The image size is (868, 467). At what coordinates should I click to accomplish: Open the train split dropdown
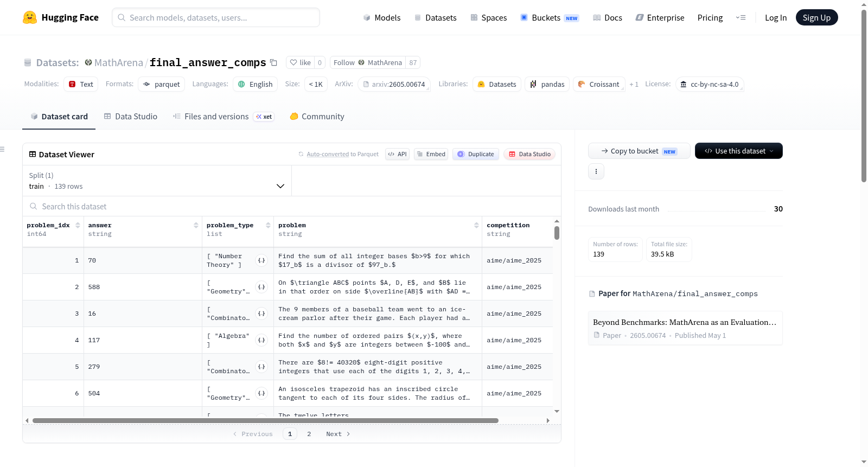pyautogui.click(x=157, y=181)
